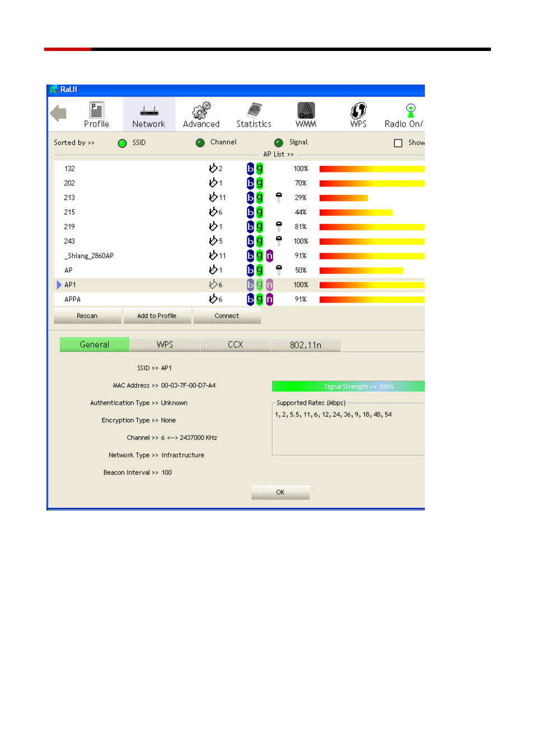Sort AP list by Signal
534x756 pixels.
278,143
